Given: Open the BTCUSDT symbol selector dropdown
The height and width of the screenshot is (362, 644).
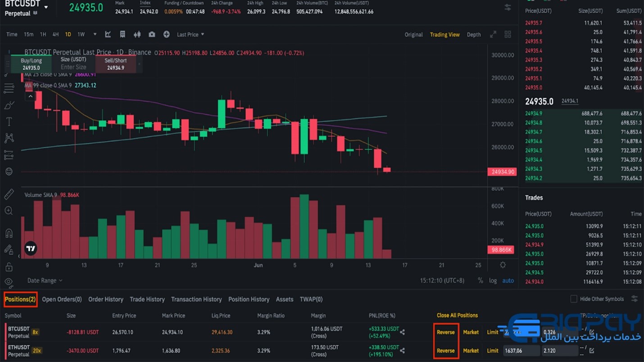Looking at the screenshot, I should (x=46, y=7).
